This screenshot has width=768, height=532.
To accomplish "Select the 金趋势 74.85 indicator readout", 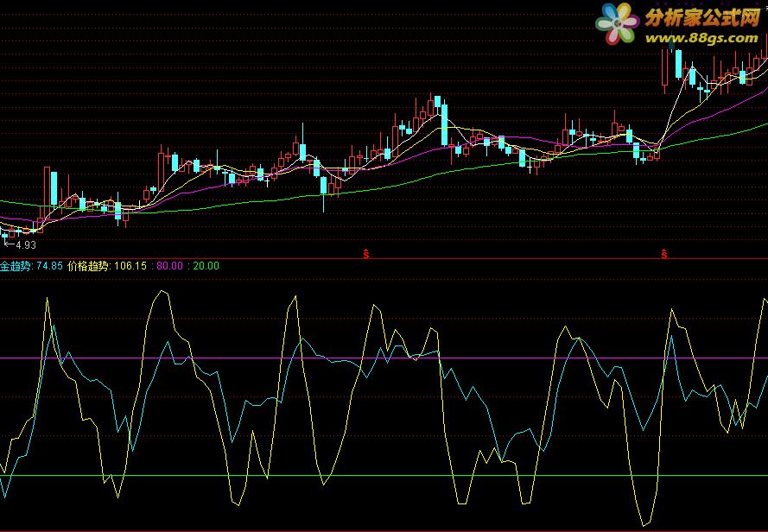I will pos(31,266).
